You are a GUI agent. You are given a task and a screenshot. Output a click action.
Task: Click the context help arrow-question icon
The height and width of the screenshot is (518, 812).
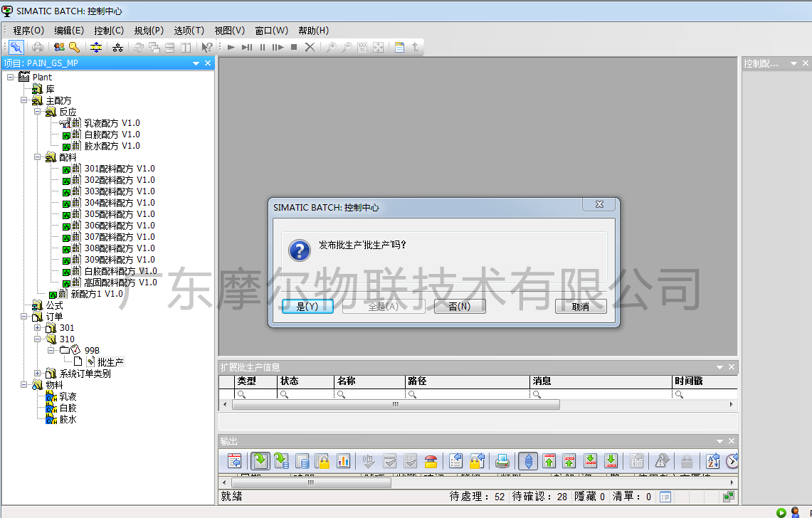click(206, 47)
